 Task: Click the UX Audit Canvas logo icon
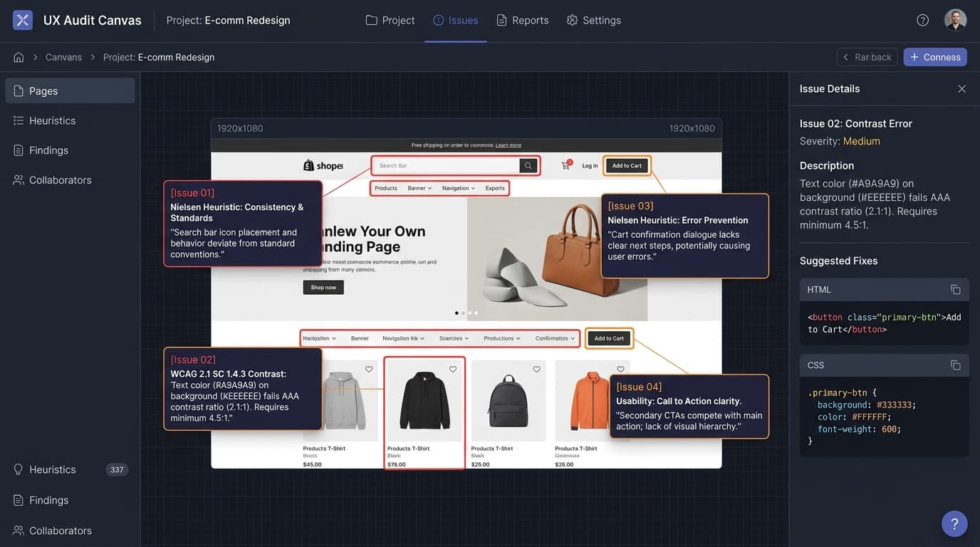23,20
